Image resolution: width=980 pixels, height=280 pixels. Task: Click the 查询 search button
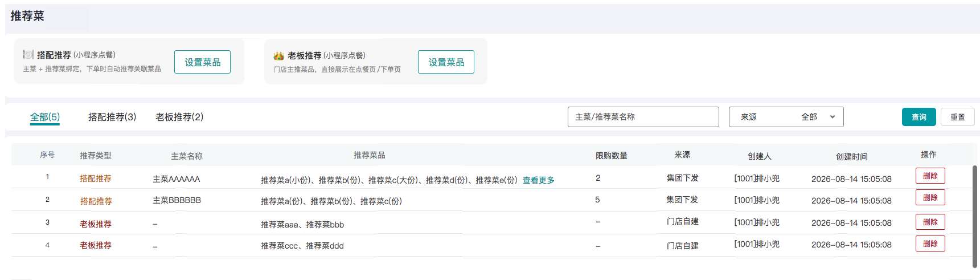coord(919,117)
